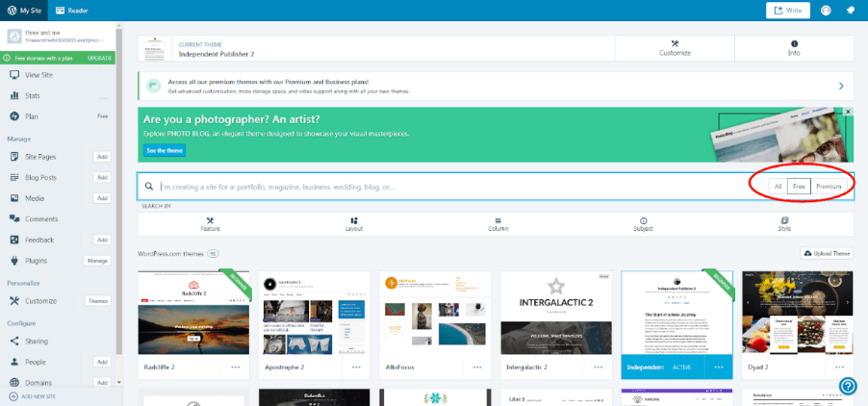The height and width of the screenshot is (406, 868).
Task: Click the Themes button in sidebar
Action: 98,301
